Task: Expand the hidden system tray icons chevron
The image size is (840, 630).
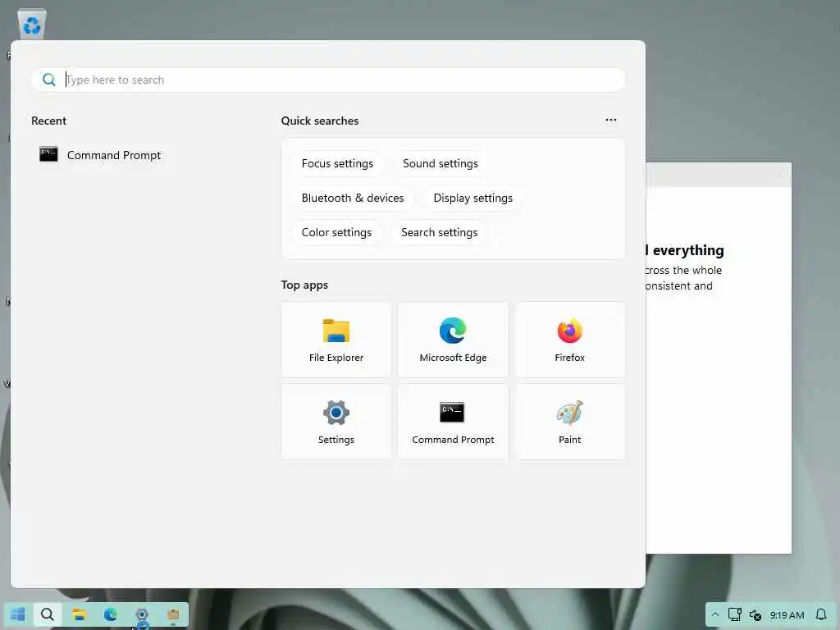Action: coord(715,614)
